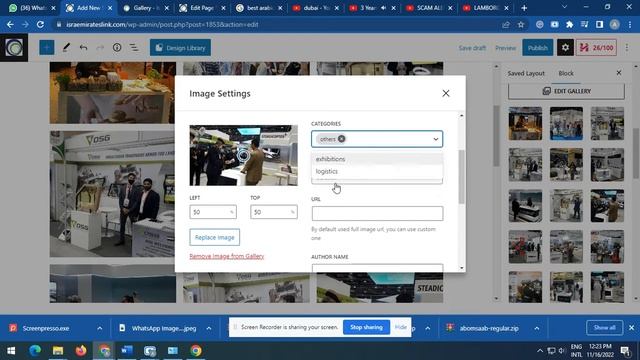Expand the Screenpresso.exe download options

[100, 328]
